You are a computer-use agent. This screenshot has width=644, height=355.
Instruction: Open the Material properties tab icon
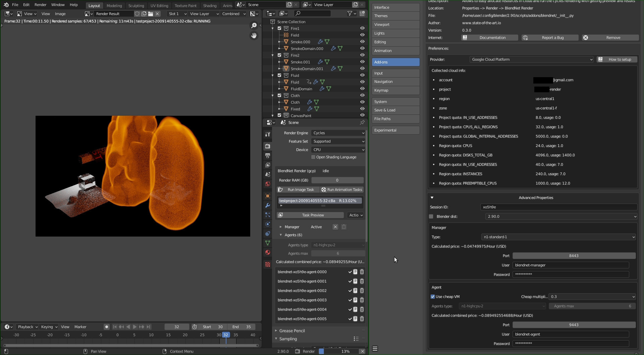point(268,252)
